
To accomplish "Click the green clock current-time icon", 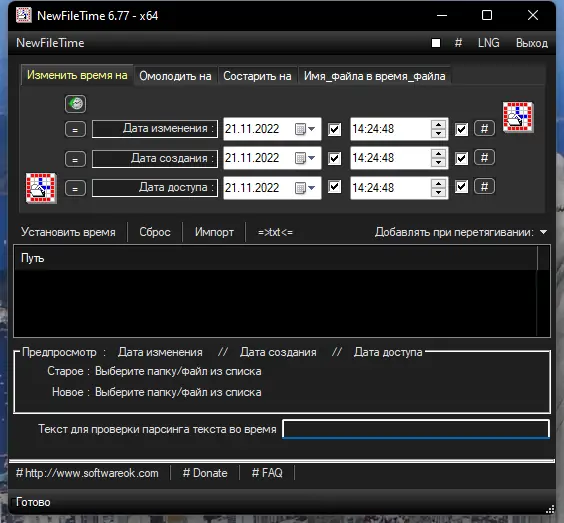I will [75, 104].
